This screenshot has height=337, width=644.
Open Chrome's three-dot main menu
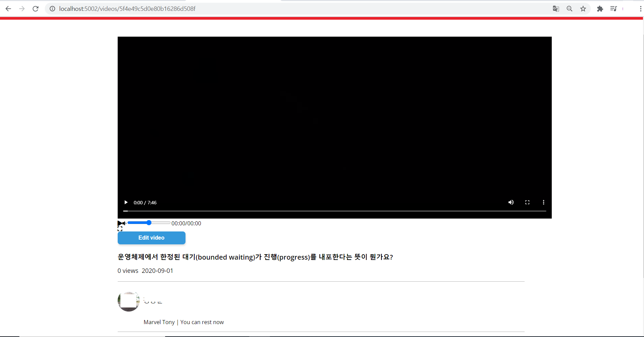pos(640,9)
